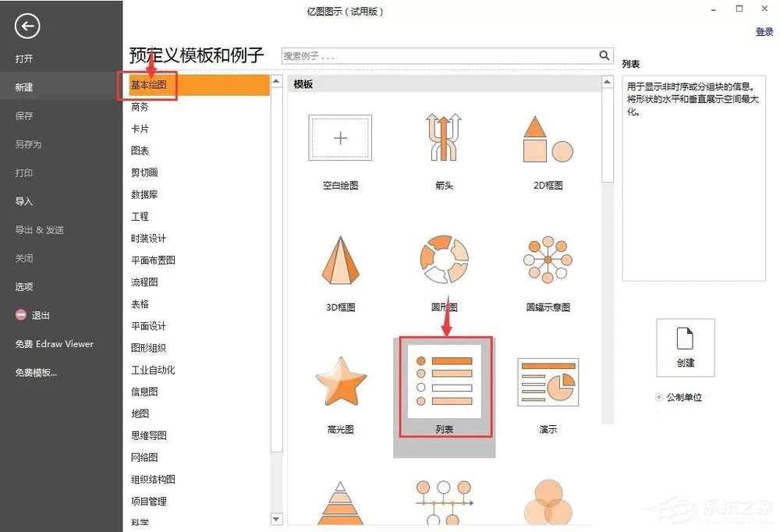Click the category list scroll-up arrow

[277, 81]
